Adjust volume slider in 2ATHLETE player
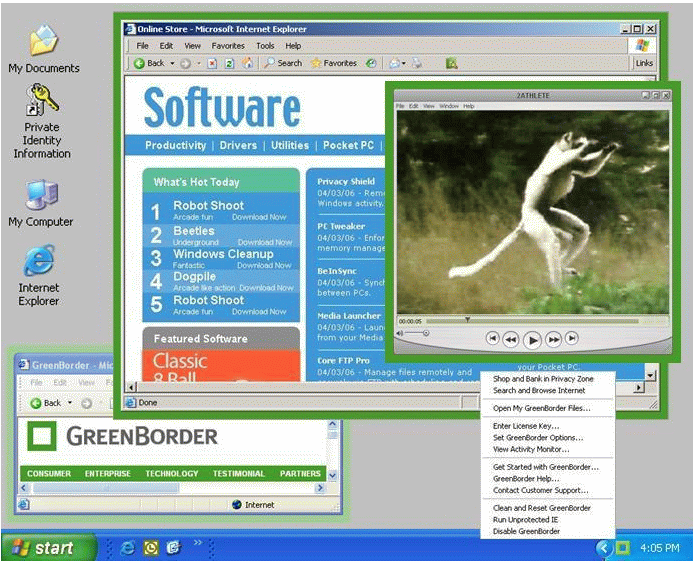Image resolution: width=693 pixels, height=563 pixels. [417, 333]
